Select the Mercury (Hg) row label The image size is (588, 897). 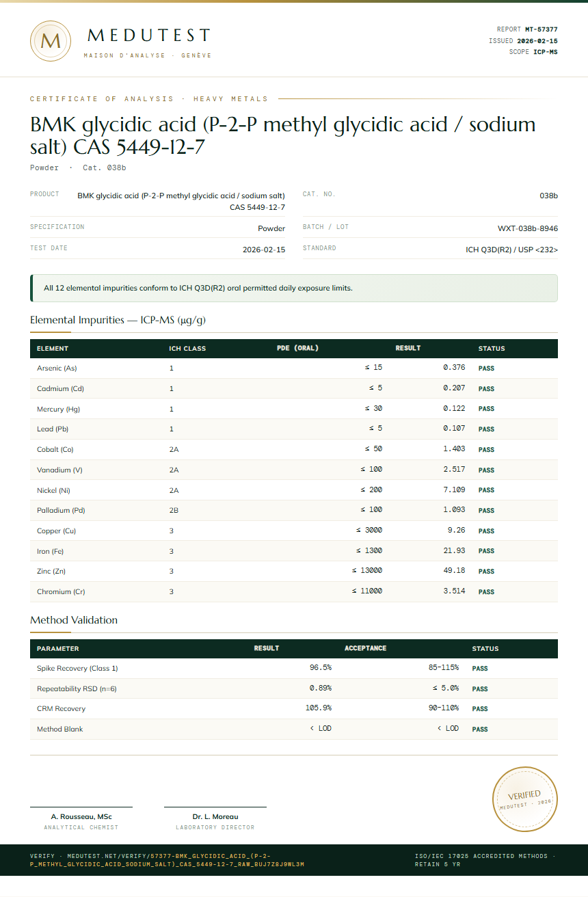point(60,409)
